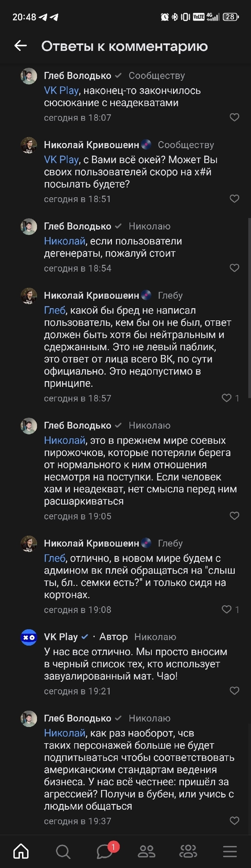Open search from bottom navigation
This screenshot has height=868, width=251.
[x=63, y=851]
